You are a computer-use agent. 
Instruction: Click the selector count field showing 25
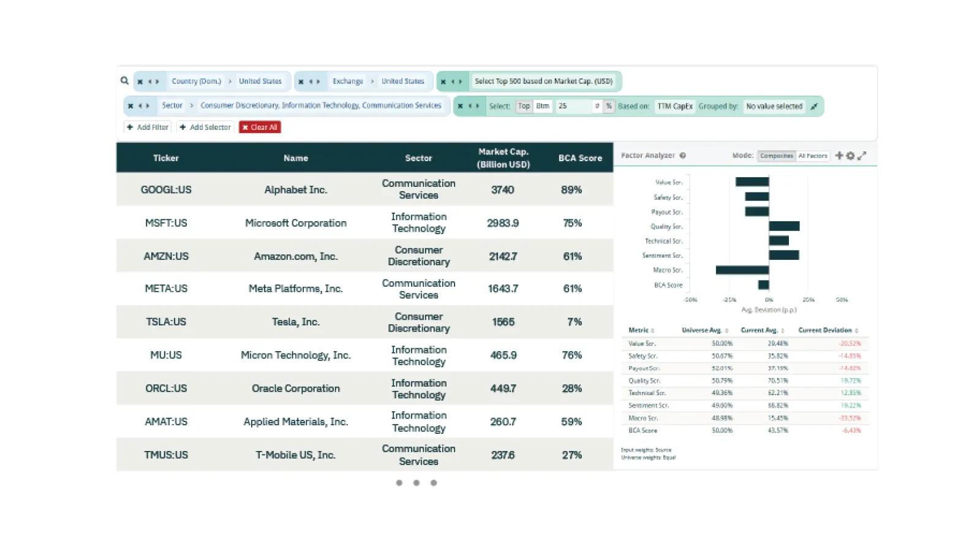click(x=573, y=106)
